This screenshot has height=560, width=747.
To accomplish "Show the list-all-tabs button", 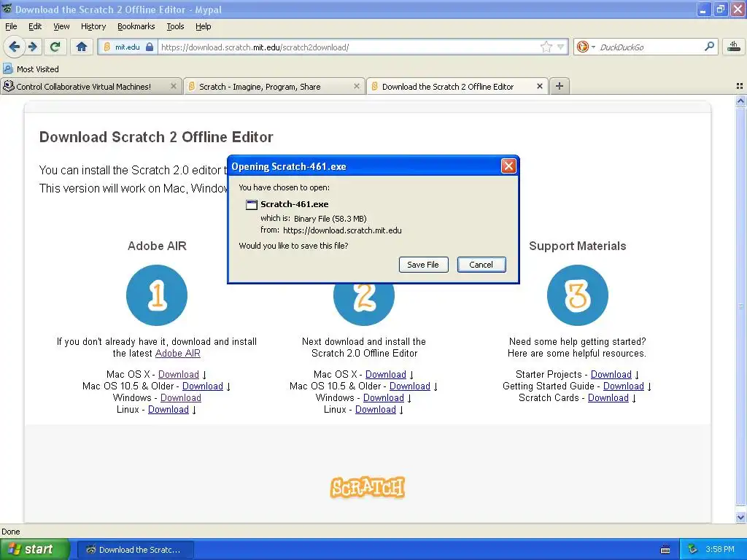I will point(740,86).
